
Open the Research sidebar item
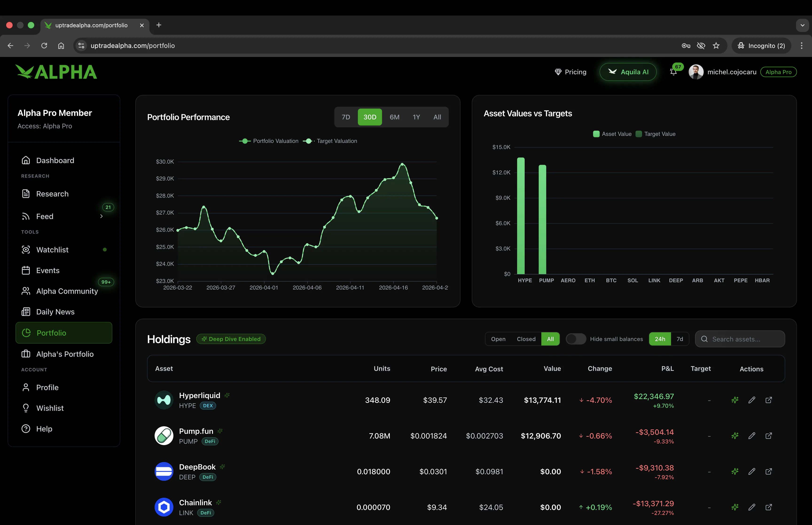coord(64,194)
